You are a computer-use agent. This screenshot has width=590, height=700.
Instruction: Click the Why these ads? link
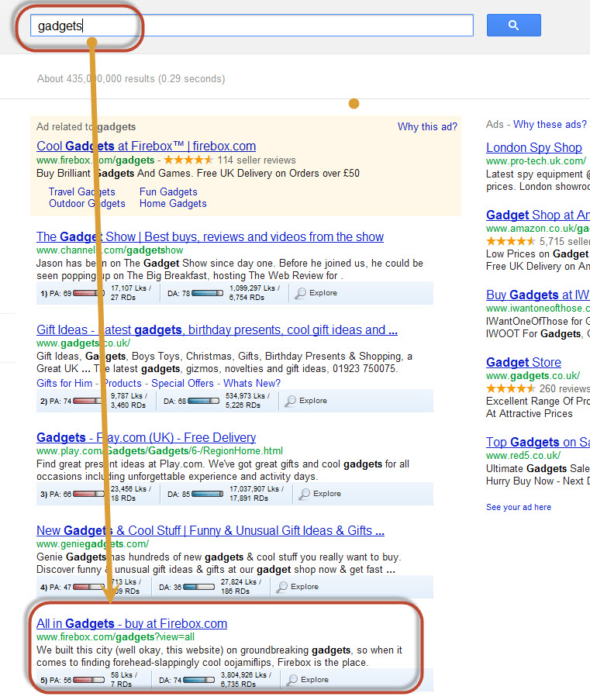(550, 125)
